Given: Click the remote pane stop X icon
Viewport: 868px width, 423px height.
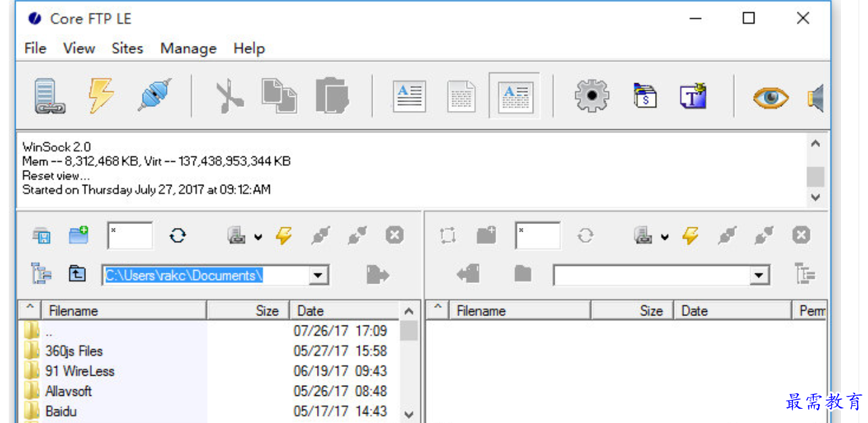Looking at the screenshot, I should click(x=801, y=235).
